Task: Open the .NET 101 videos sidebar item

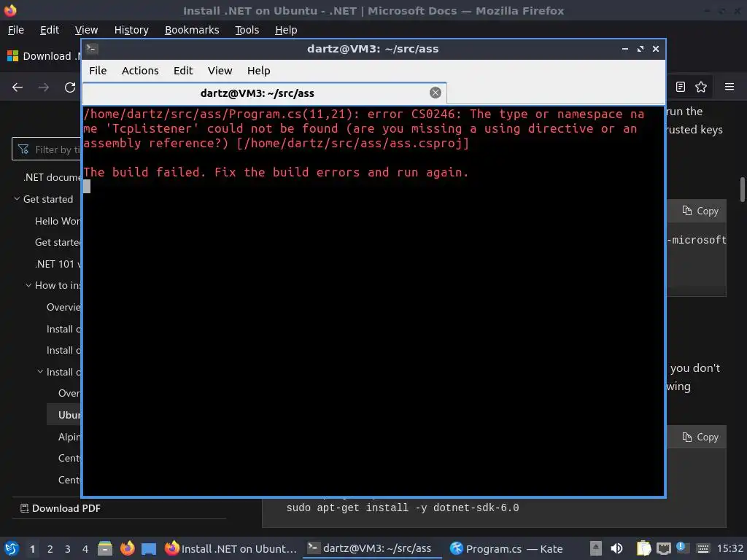Action: point(58,264)
